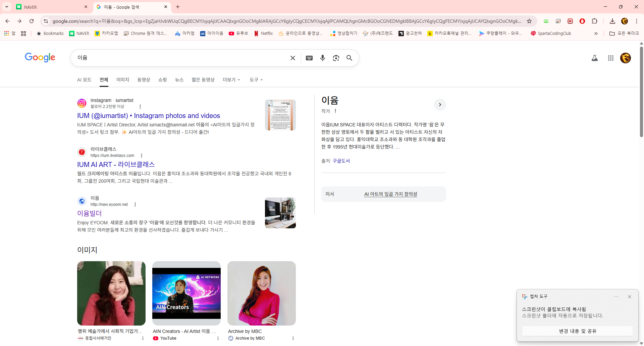The image size is (644, 346).
Task: Open more options for 라이브클래스 result
Action: pos(142,156)
